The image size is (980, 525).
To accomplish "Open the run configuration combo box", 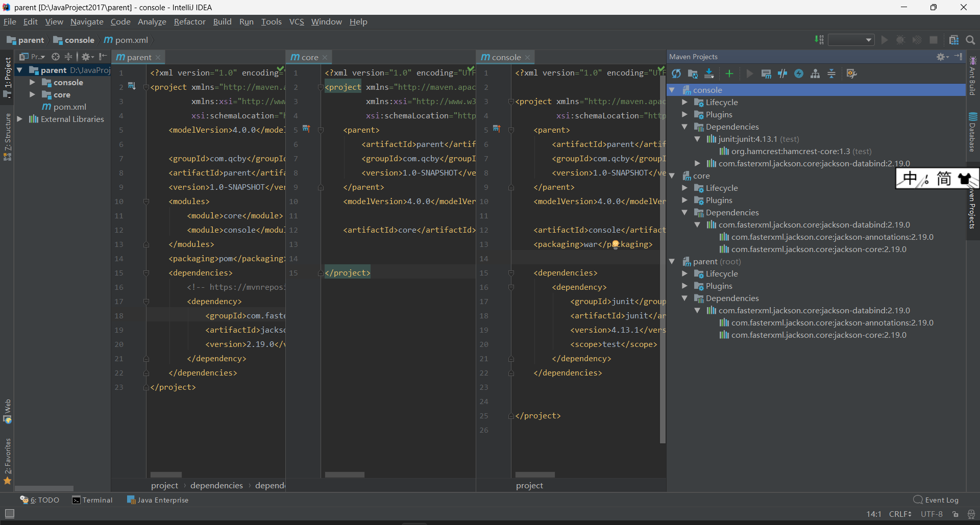I will [851, 40].
